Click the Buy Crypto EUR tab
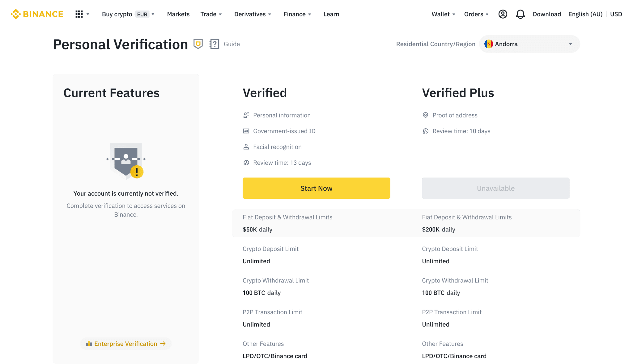Screen dimensions: 633x364 click(x=128, y=14)
